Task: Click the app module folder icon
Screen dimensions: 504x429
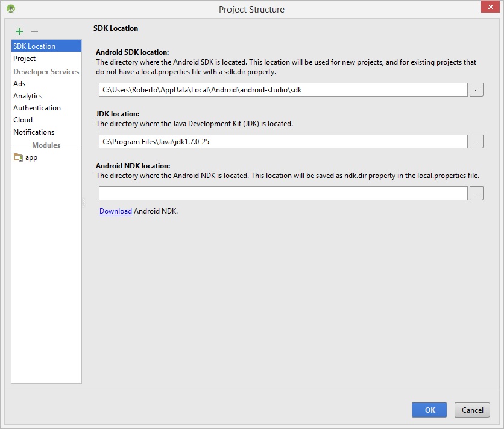Action: click(x=18, y=157)
